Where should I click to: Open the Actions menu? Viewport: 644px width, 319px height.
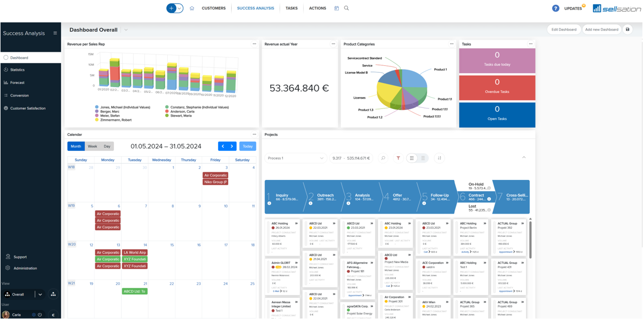[x=317, y=8]
